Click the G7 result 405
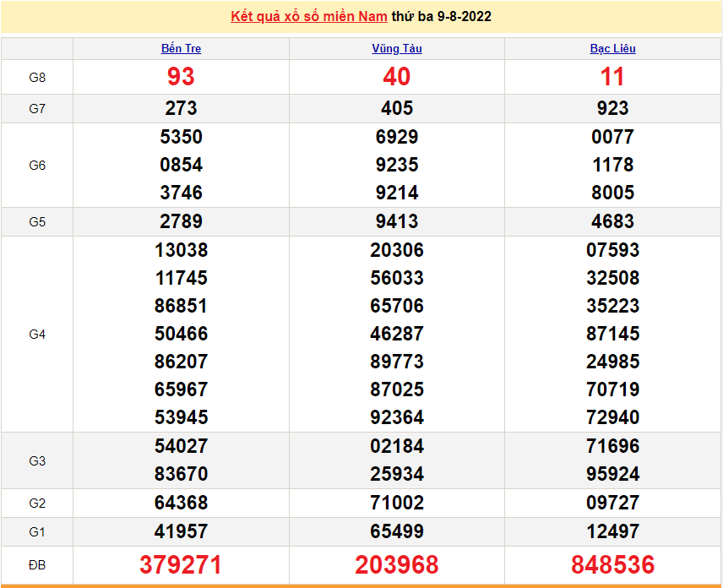The width and height of the screenshot is (723, 588). coord(397,108)
